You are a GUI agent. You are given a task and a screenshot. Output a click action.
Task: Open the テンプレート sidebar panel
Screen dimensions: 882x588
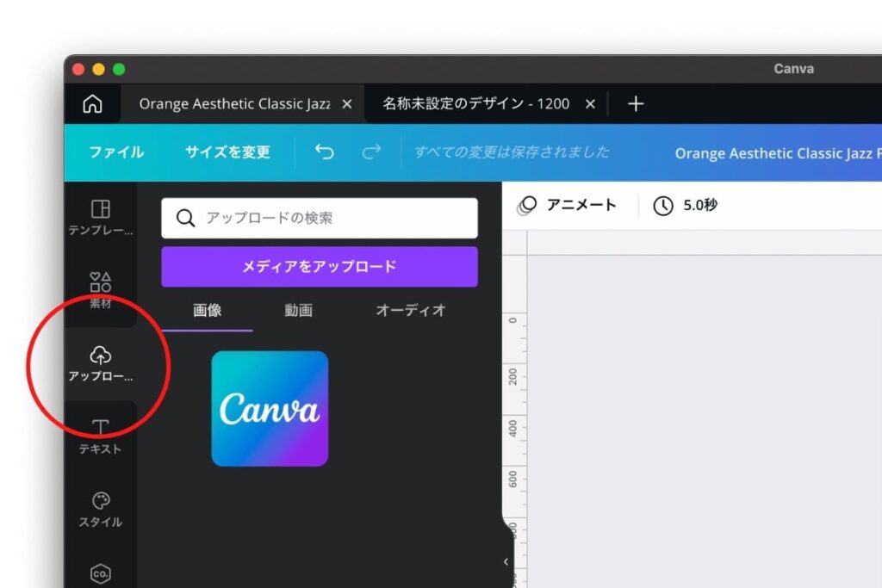pos(101,218)
